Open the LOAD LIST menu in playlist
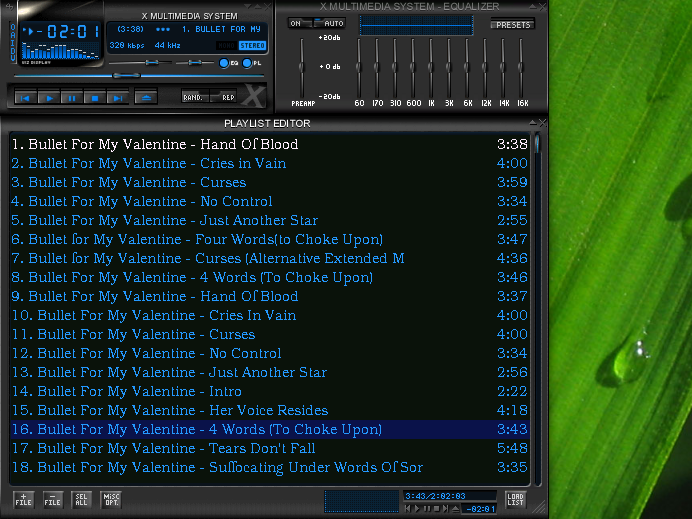 [x=515, y=500]
